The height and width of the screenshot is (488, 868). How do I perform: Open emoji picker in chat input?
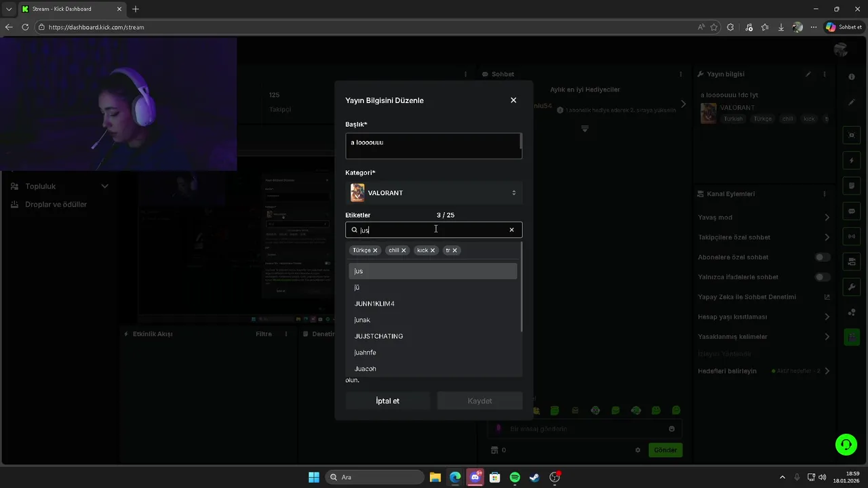tap(672, 429)
